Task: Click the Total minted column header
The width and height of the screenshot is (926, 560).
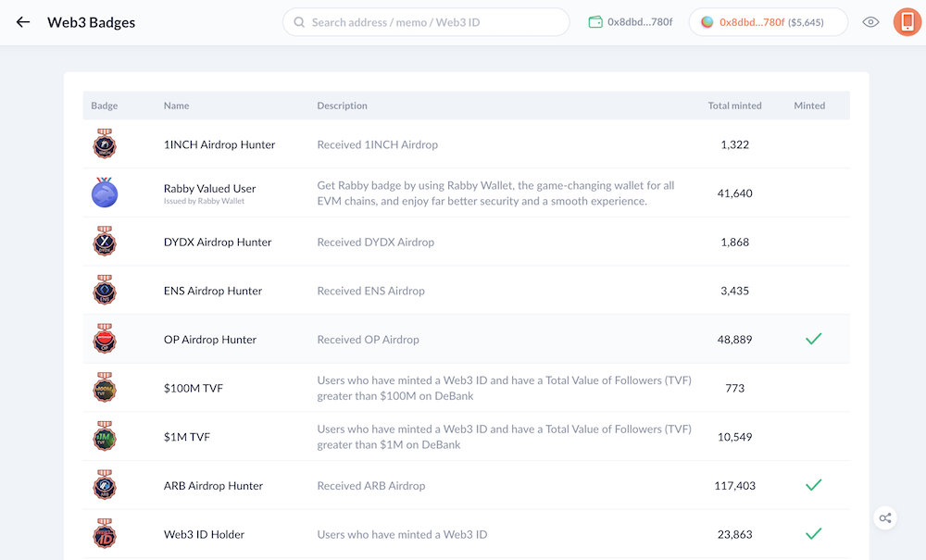Action: 734,106
